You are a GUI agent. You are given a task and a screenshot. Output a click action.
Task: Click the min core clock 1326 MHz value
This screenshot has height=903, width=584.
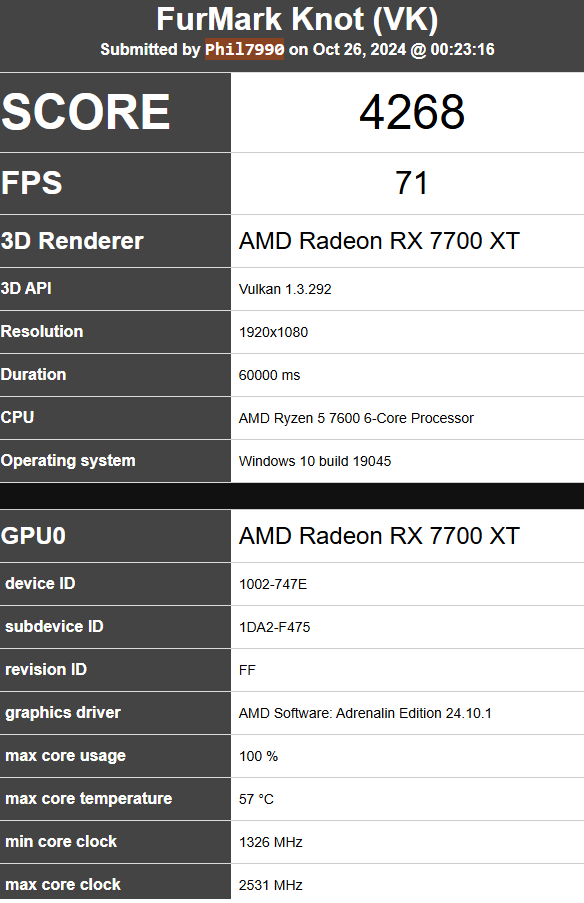[271, 842]
